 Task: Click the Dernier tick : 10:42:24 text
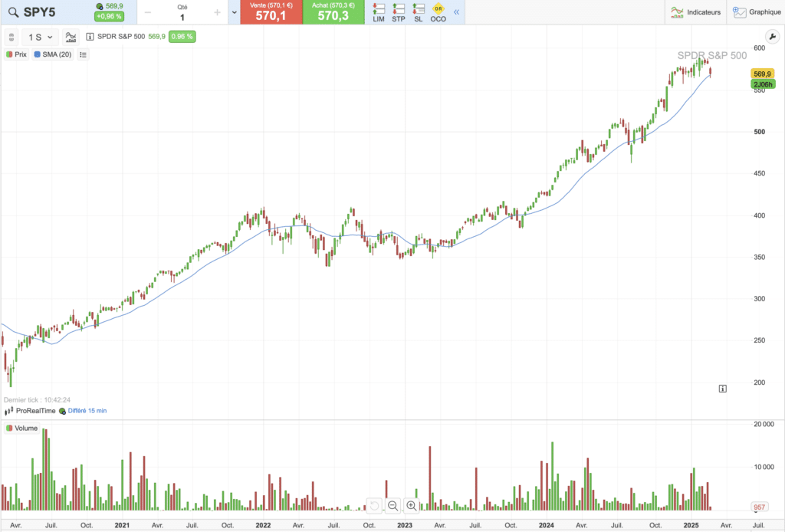37,400
